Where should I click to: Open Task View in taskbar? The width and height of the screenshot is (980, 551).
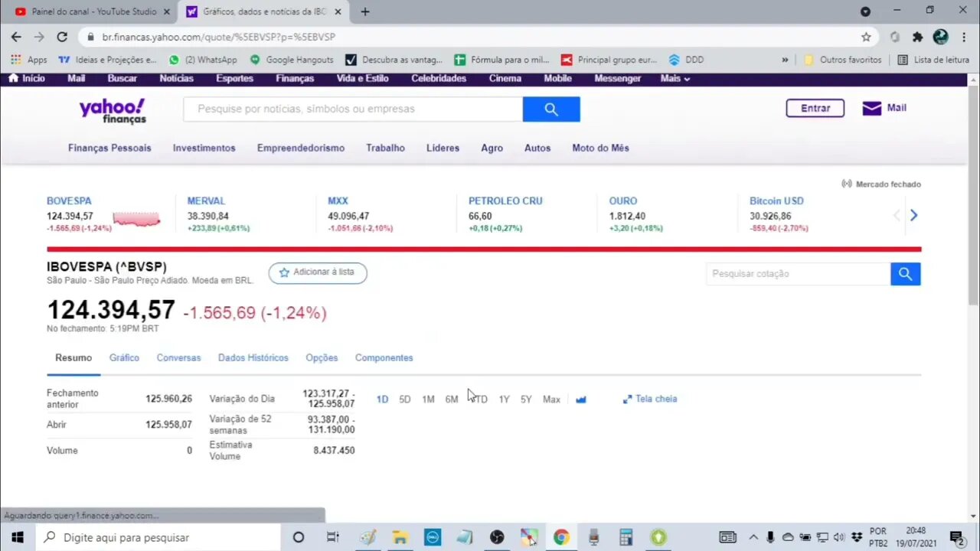[x=333, y=537]
